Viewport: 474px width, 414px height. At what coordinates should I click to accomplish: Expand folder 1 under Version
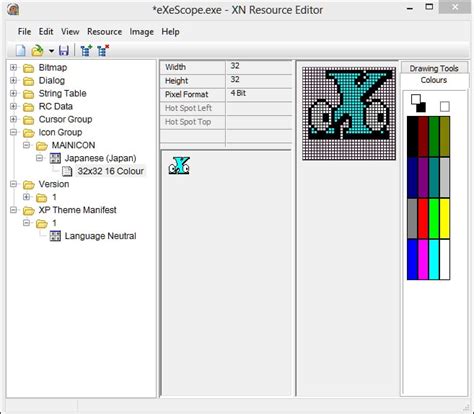click(26, 197)
